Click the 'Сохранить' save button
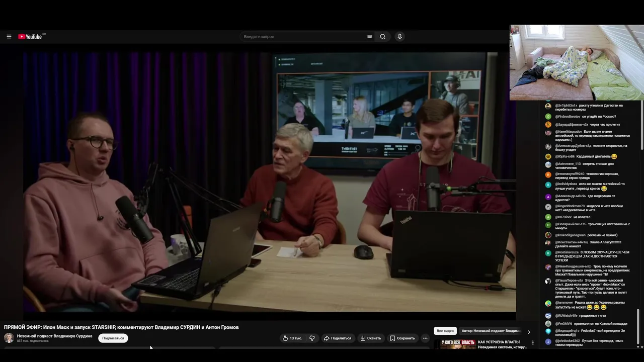644x362 pixels. click(x=403, y=338)
